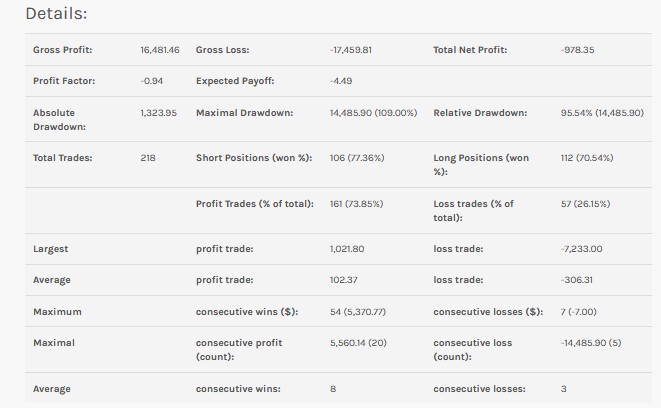Select the Gross Loss value -17,459.81
The height and width of the screenshot is (408, 661).
(350, 49)
